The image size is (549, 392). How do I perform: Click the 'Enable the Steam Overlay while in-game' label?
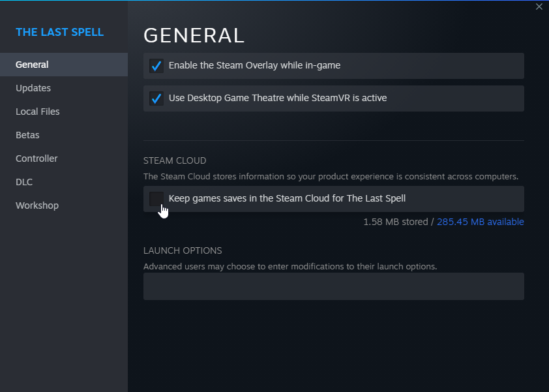coord(254,65)
